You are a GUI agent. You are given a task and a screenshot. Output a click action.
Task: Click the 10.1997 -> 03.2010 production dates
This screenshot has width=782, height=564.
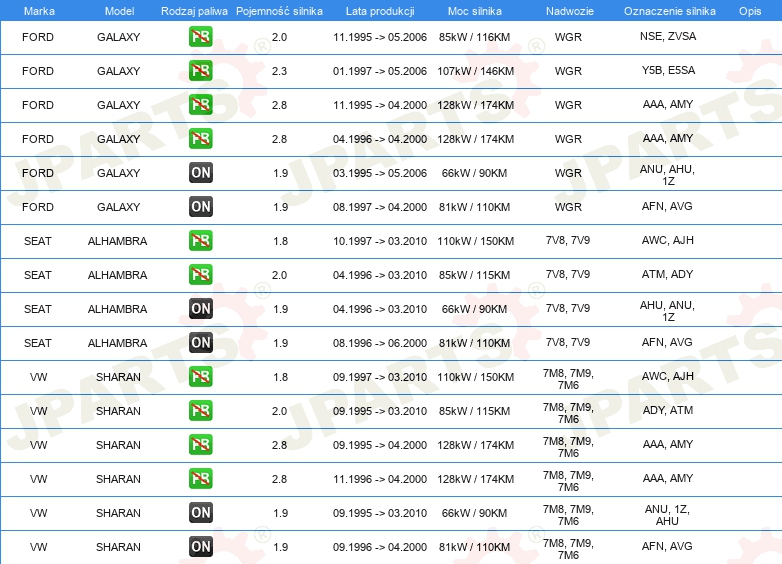380,241
